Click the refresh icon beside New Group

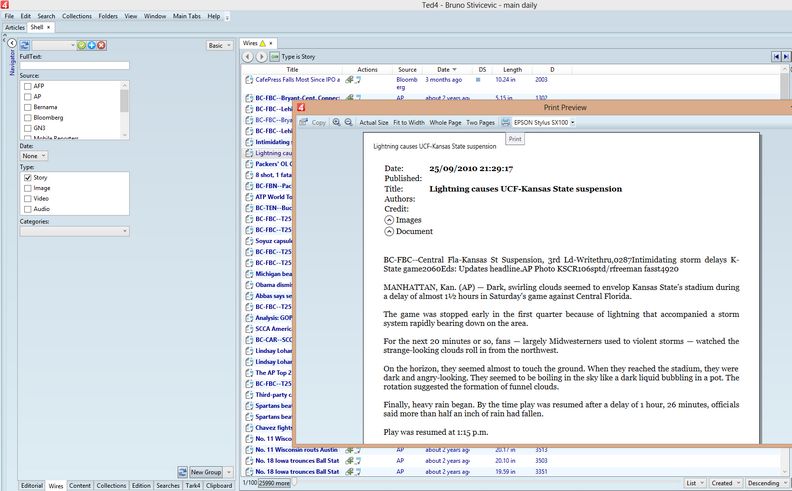coord(182,472)
